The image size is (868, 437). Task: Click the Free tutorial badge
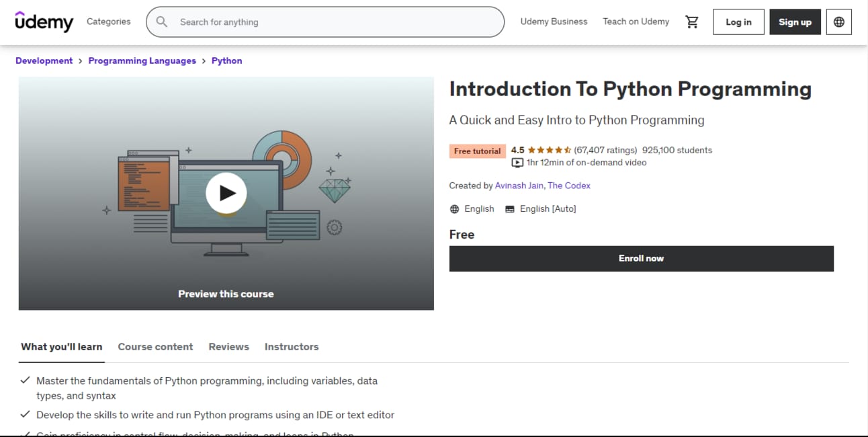pos(477,151)
